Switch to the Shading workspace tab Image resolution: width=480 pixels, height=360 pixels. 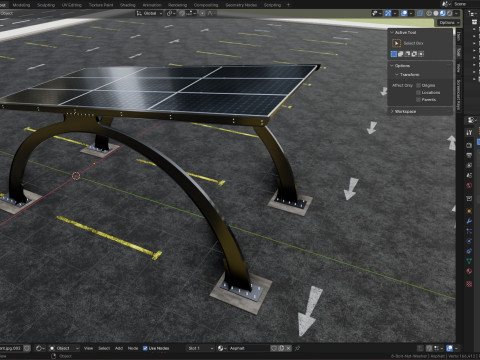[x=128, y=5]
